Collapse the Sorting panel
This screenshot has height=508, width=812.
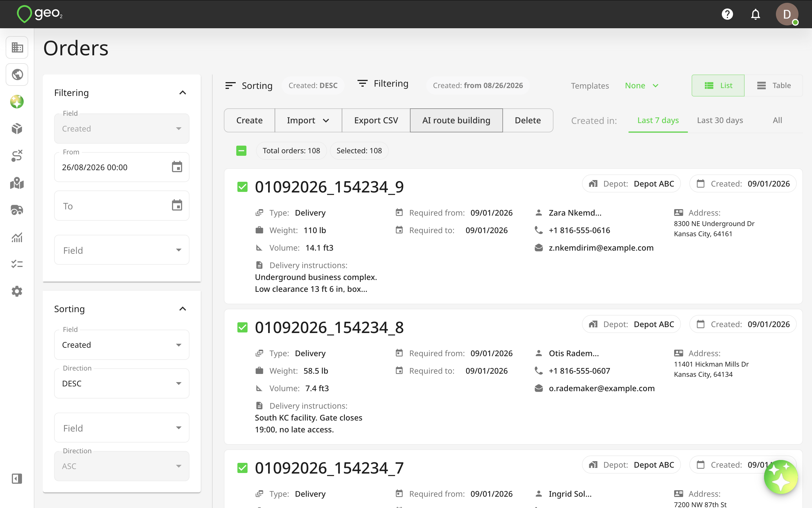coord(182,309)
